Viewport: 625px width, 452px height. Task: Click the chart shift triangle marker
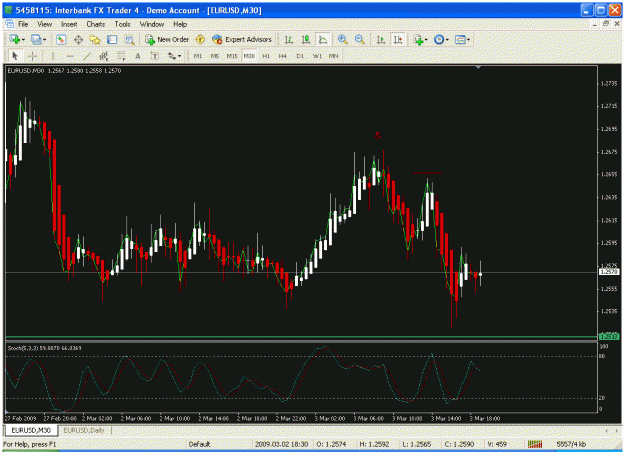click(x=478, y=68)
